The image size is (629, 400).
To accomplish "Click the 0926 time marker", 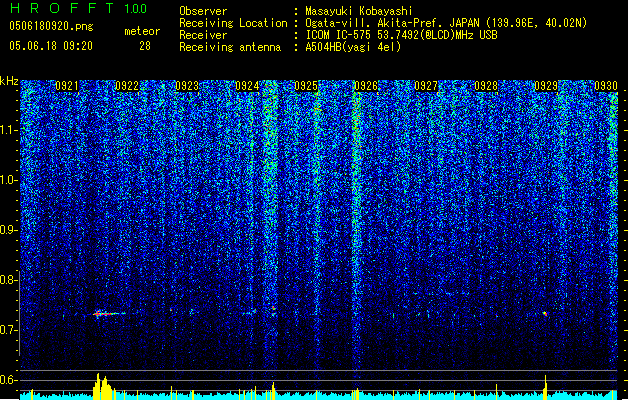I will pyautogui.click(x=366, y=86).
